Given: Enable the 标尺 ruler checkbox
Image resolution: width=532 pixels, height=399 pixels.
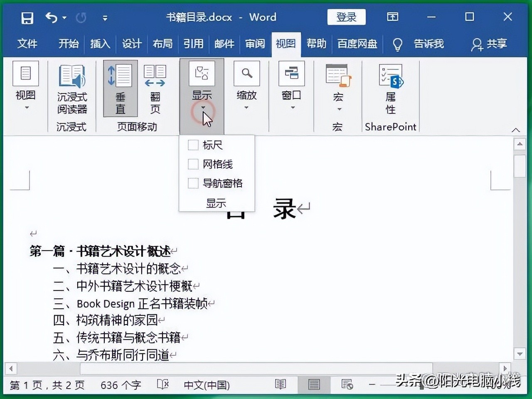Looking at the screenshot, I should [x=193, y=145].
